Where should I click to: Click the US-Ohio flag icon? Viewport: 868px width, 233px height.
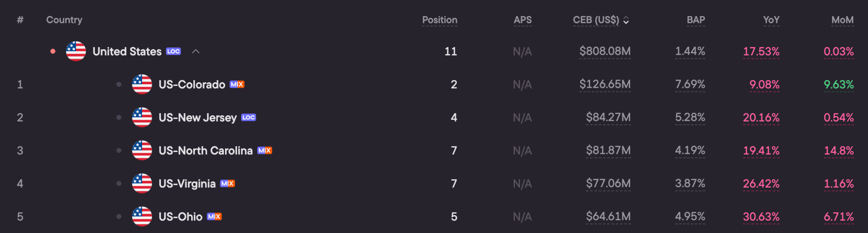pyautogui.click(x=142, y=216)
